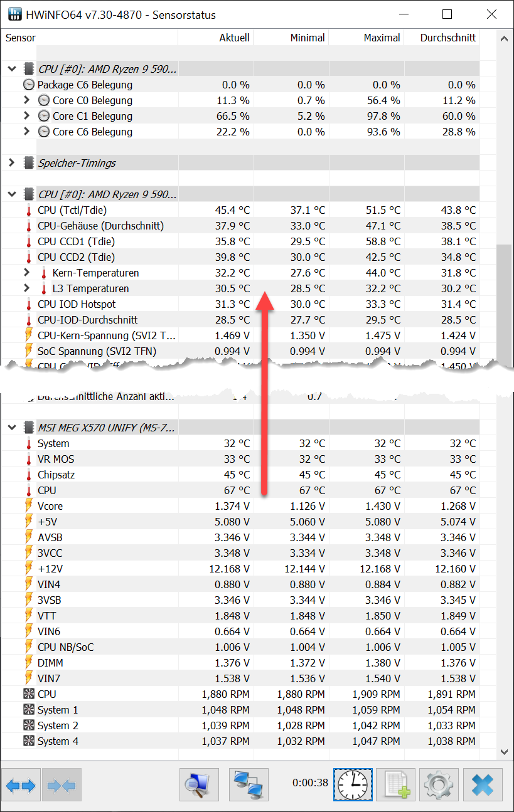Collapse the first CPU [#0] AMD Ryzen section
The width and height of the screenshot is (514, 812).
point(12,69)
